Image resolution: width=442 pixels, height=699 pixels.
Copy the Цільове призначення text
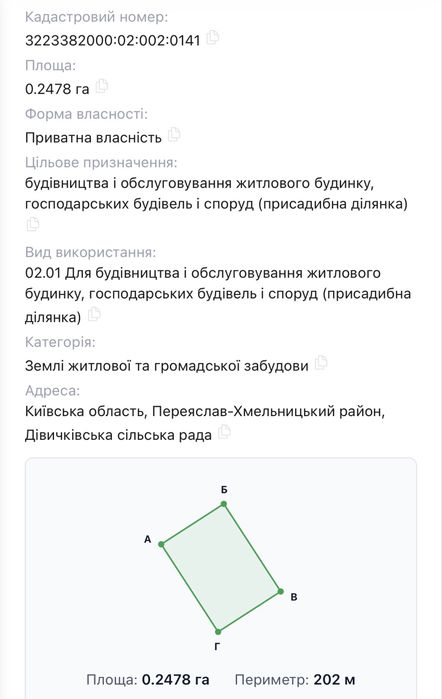click(x=33, y=224)
